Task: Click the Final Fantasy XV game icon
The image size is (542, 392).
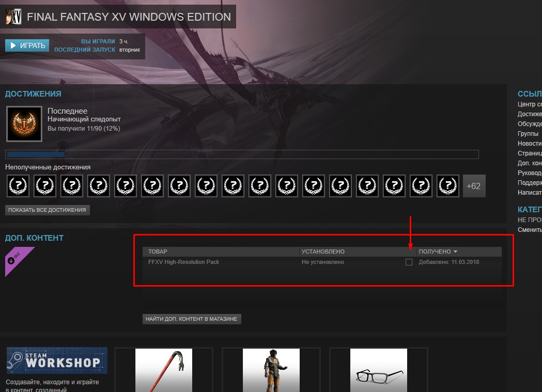Action: click(13, 16)
